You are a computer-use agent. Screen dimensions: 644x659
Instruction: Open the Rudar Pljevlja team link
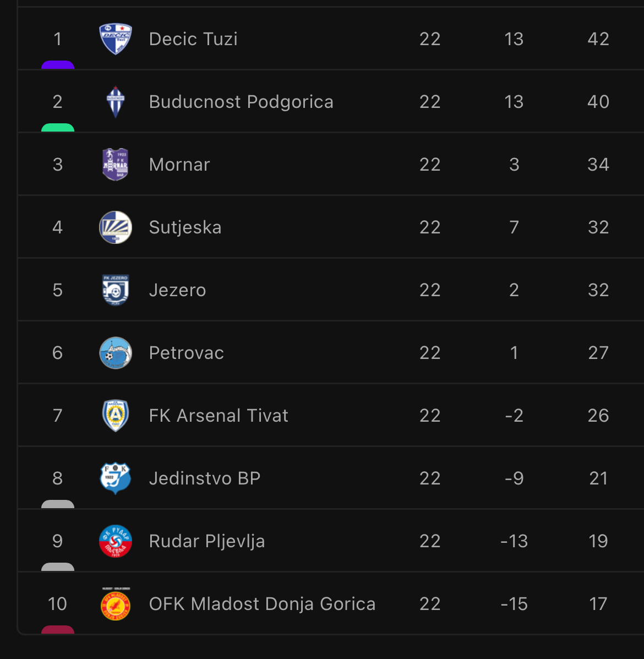[206, 541]
